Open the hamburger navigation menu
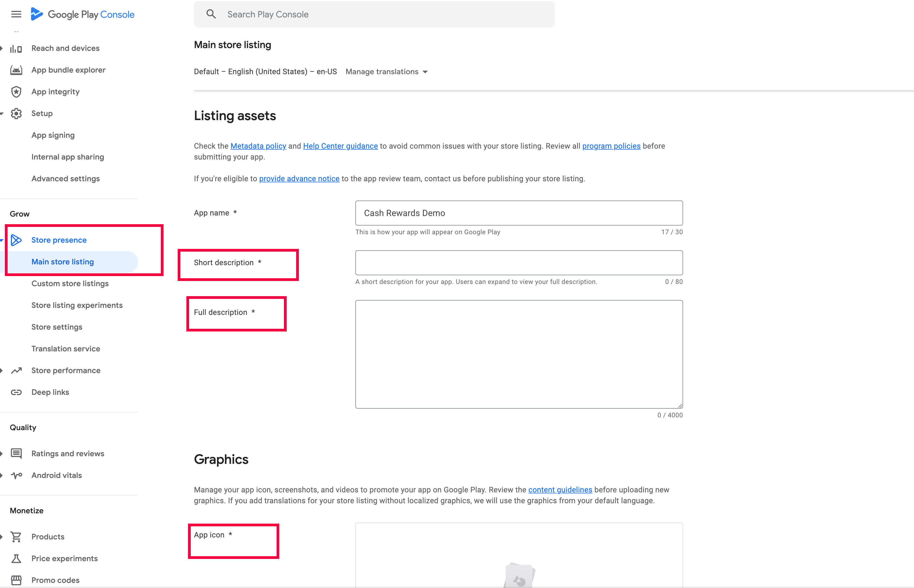 point(16,14)
